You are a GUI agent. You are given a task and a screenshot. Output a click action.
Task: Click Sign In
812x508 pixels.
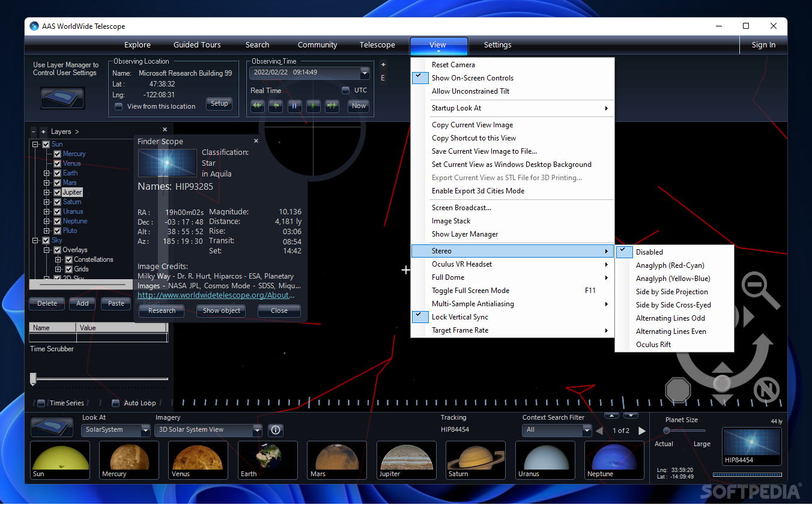click(x=763, y=45)
